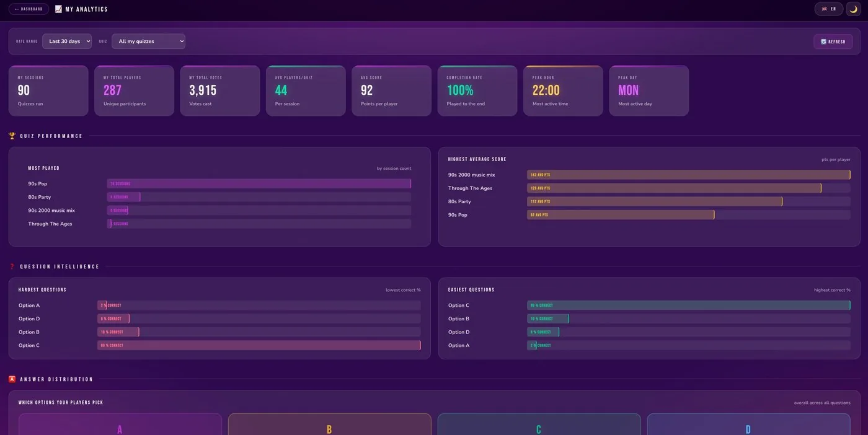
Task: Select the My Total Votes card
Action: coord(220,90)
